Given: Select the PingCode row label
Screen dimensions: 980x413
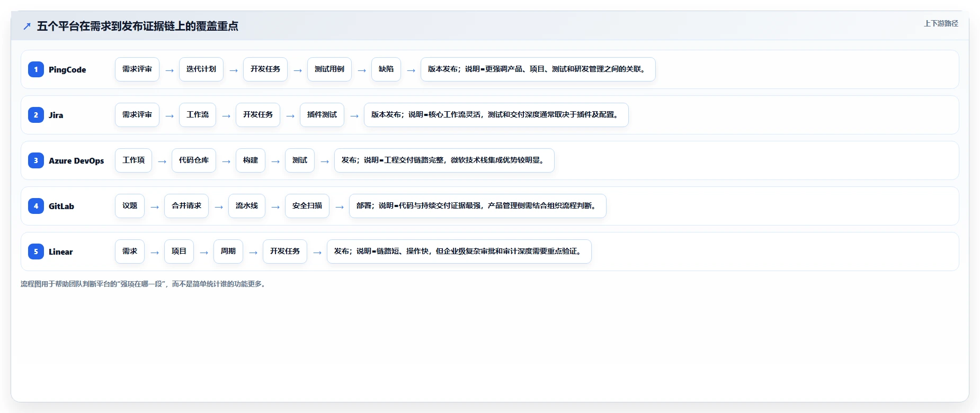Looking at the screenshot, I should pyautogui.click(x=67, y=69).
